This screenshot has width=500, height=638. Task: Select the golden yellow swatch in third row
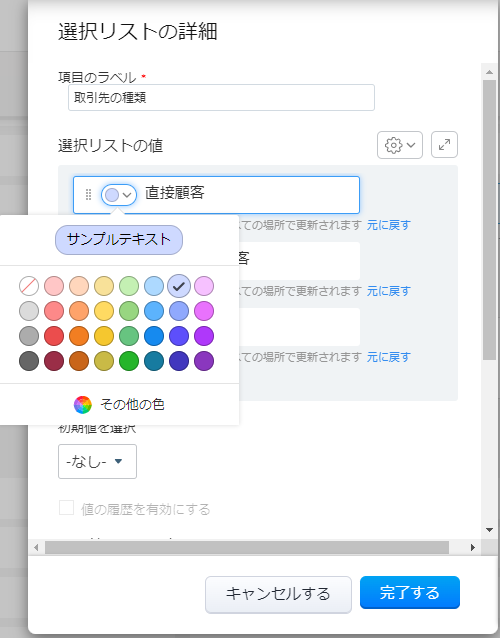tap(104, 336)
